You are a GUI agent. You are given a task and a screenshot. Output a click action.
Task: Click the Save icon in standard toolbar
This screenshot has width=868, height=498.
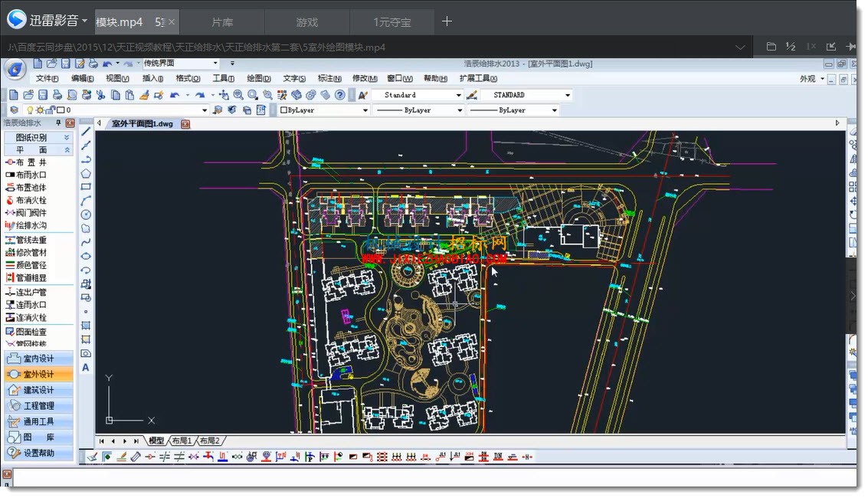(x=43, y=95)
